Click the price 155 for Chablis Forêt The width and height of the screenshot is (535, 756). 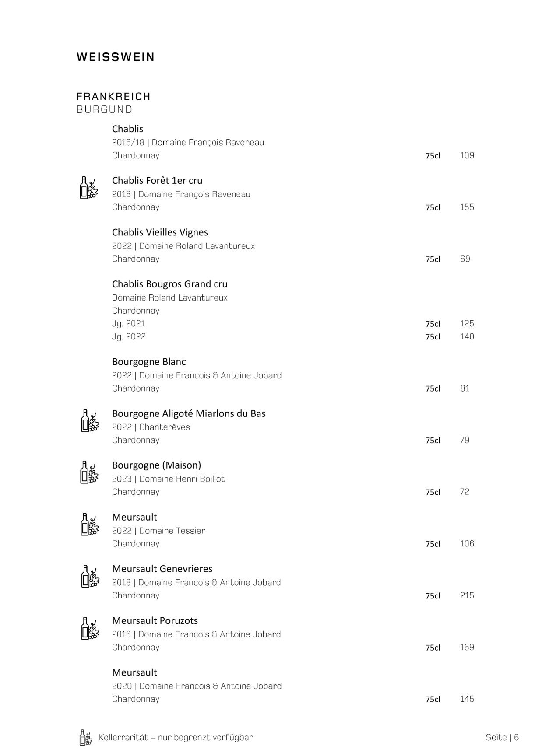coord(467,207)
